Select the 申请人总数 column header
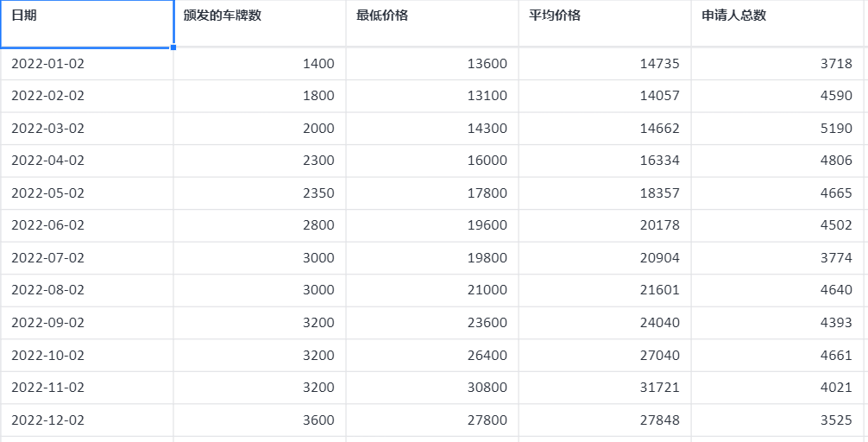Viewport: 868px width, 442px height. coord(777,23)
